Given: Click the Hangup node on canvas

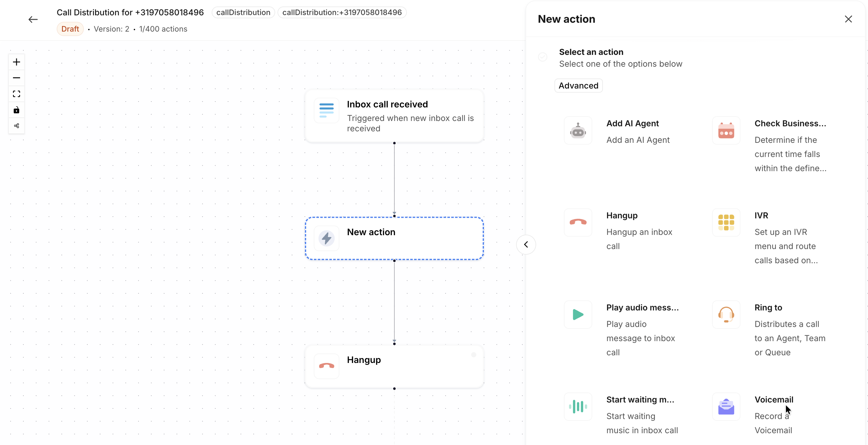Looking at the screenshot, I should [394, 367].
